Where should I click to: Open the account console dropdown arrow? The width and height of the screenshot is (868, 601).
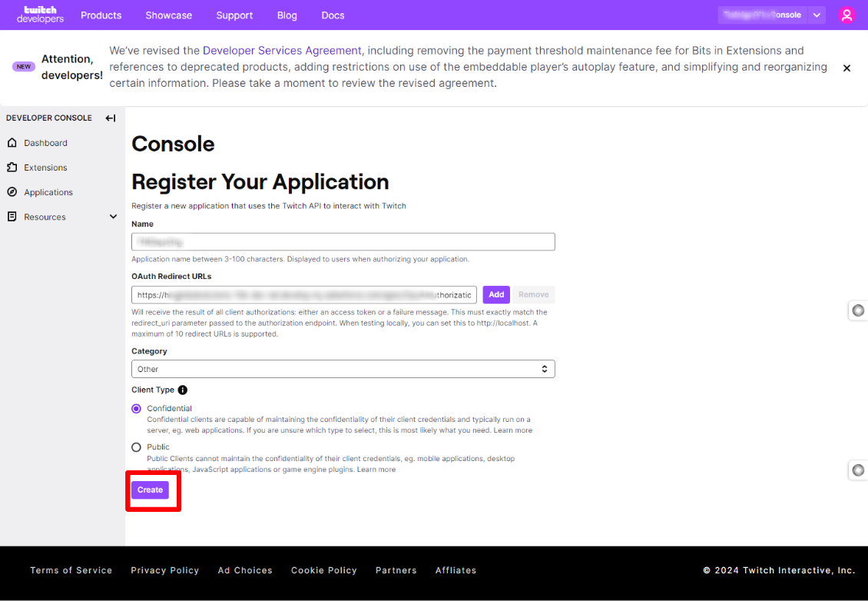817,15
